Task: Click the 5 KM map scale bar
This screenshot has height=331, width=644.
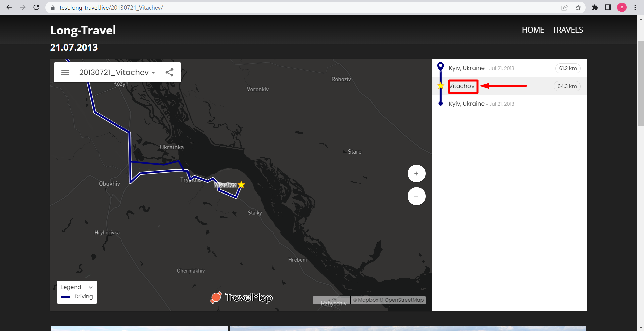Action: [332, 300]
